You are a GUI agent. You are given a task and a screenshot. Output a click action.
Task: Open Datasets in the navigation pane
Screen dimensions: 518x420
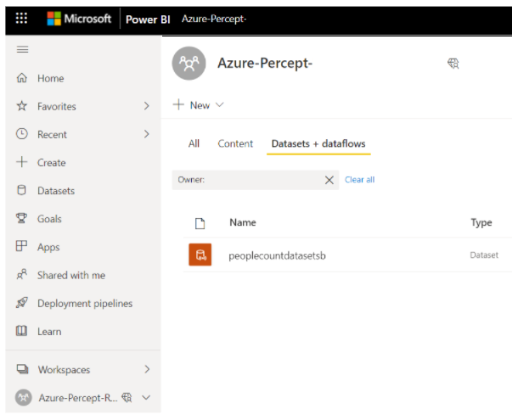[56, 191]
